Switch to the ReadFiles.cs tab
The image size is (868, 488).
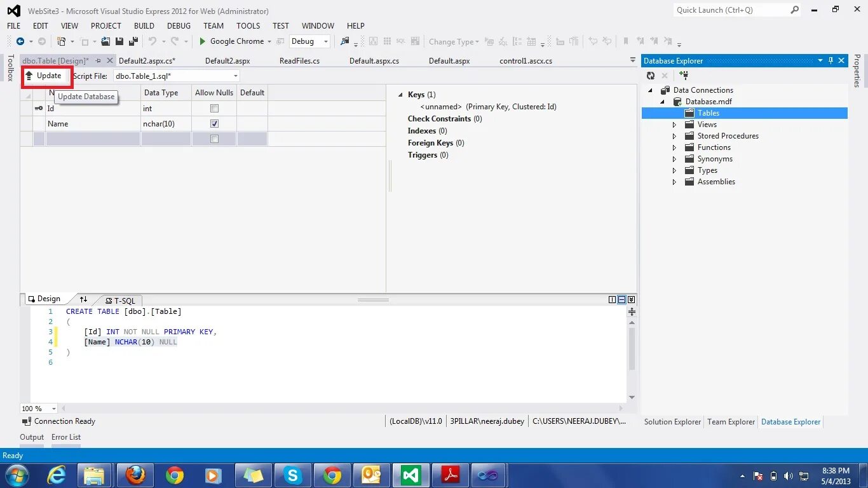click(x=299, y=61)
